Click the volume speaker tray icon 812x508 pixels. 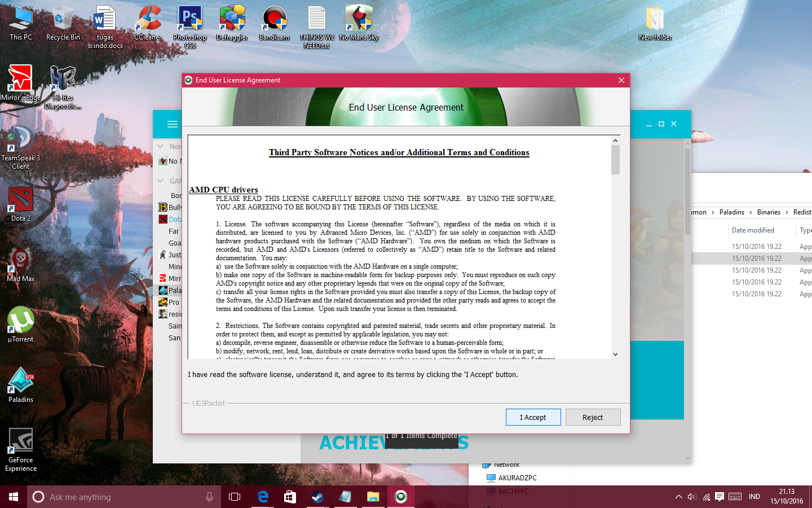(692, 497)
